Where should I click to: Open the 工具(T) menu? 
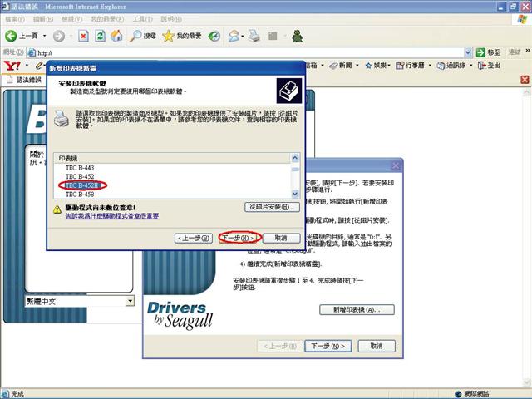[x=142, y=19]
